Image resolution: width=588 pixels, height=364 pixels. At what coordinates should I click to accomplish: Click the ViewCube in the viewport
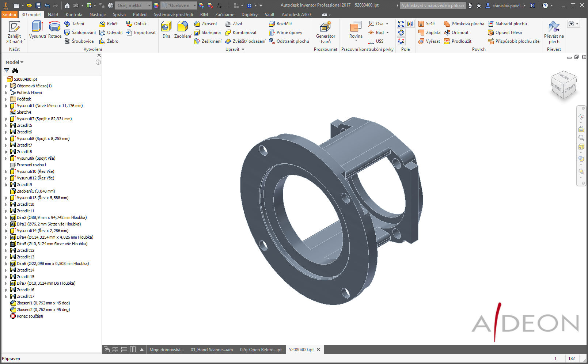(564, 85)
